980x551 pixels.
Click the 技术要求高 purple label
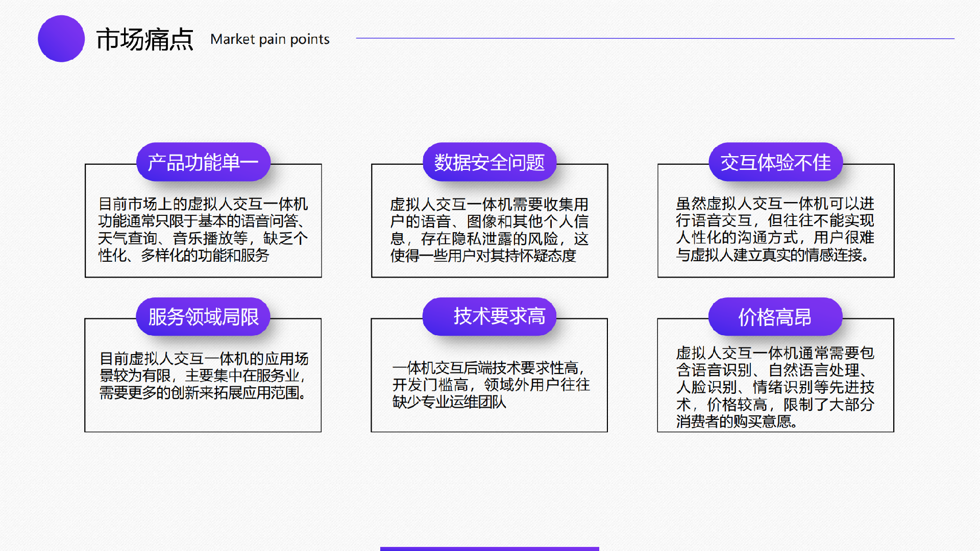489,317
